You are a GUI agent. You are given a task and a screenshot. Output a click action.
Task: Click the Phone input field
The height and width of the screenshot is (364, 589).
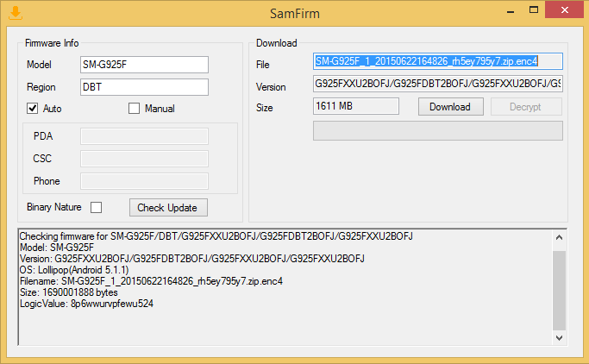[x=144, y=181]
